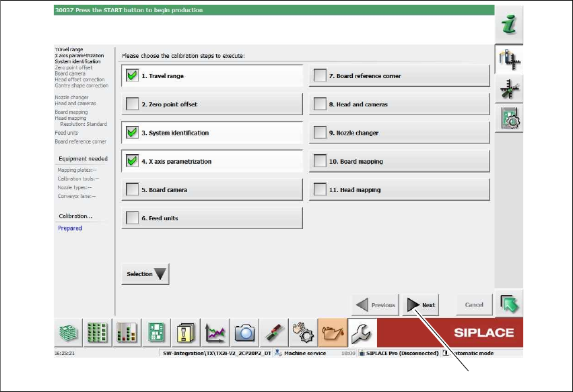Click the green START message bar at top
The image size is (573, 392).
(x=274, y=10)
